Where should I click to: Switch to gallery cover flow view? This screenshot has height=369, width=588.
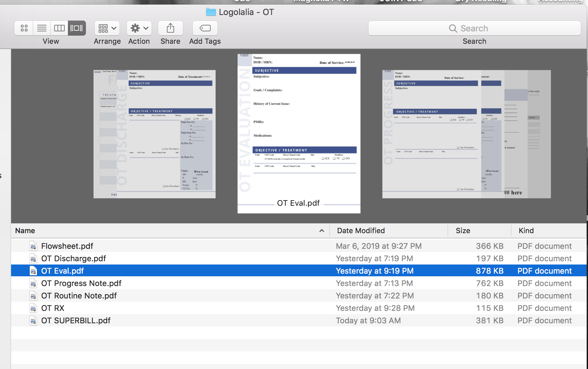point(77,28)
